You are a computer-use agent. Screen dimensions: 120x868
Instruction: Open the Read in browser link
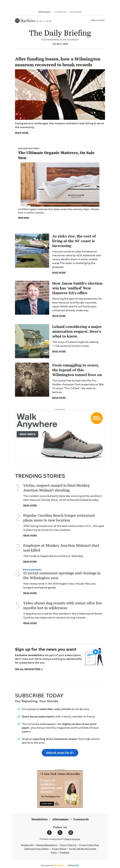(98, 20)
